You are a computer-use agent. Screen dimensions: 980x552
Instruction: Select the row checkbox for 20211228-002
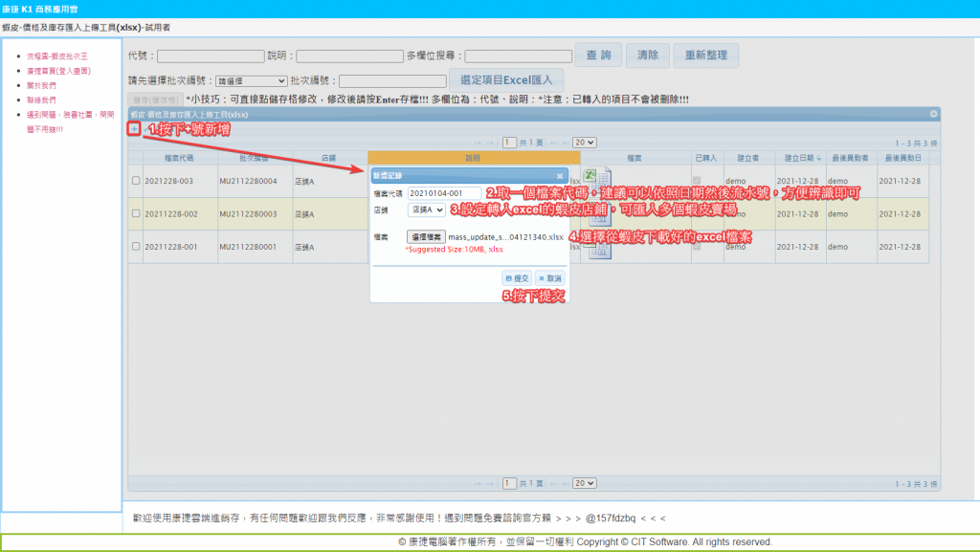click(x=136, y=214)
